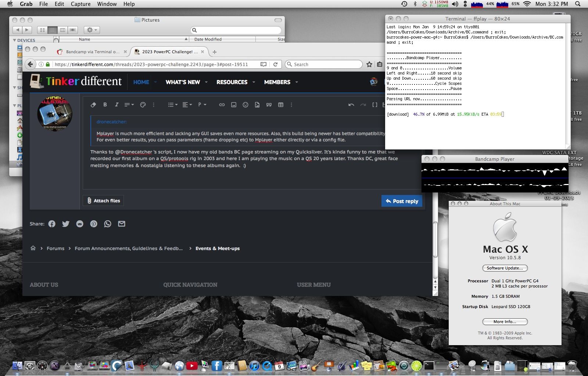588x376 pixels.
Task: Click the insert quote icon
Action: pos(269,105)
